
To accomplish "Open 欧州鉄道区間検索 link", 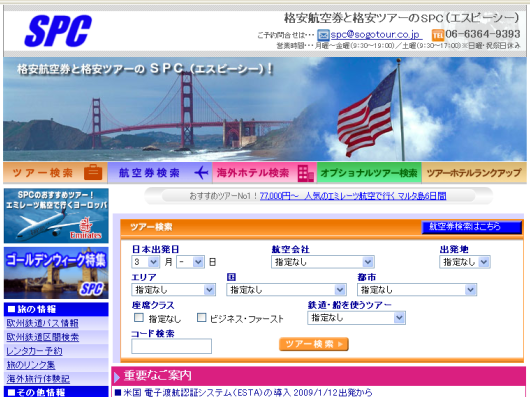I will pyautogui.click(x=43, y=337).
